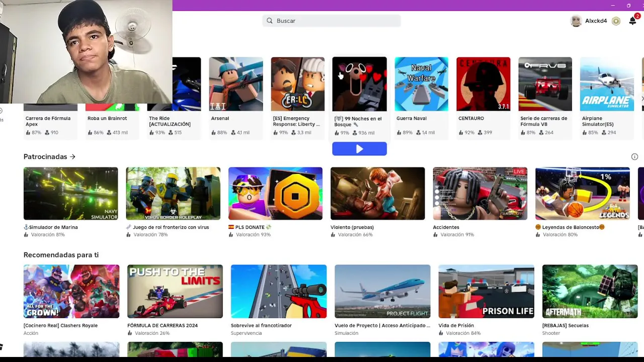Open Serie de carreras de Fórmula V8 thumbnail
The image size is (644, 362).
[x=545, y=84]
